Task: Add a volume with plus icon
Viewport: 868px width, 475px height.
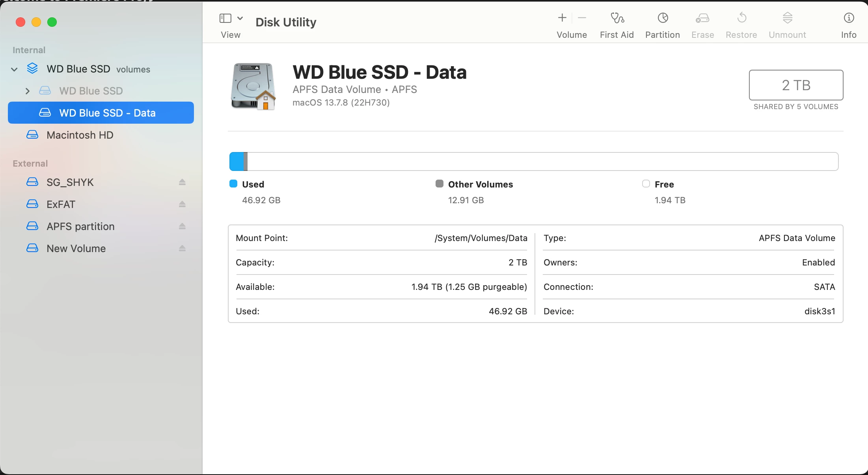Action: 562,18
